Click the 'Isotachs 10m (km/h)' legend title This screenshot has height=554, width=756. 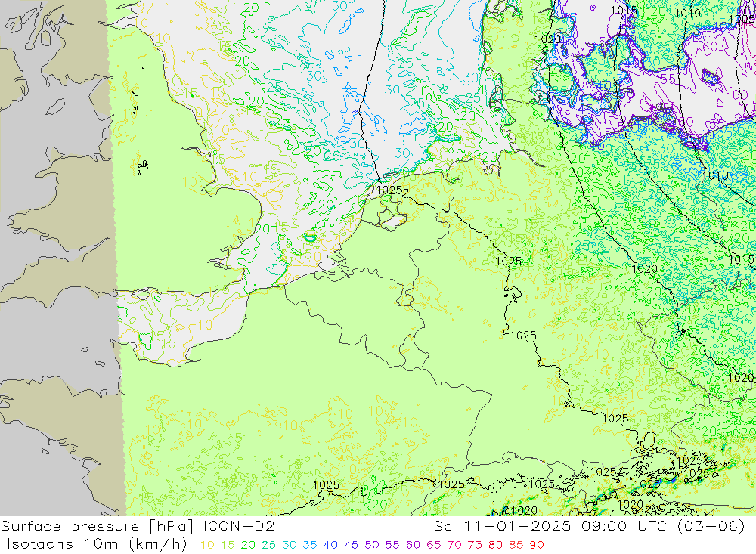(97, 544)
